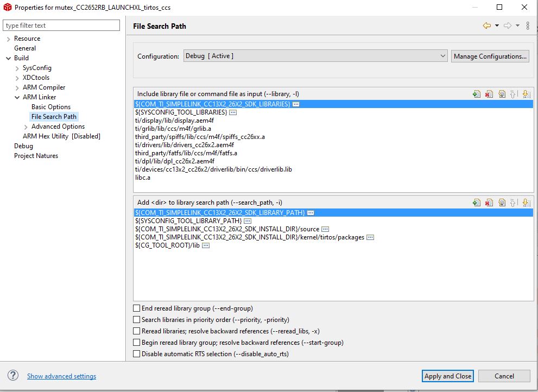Click Apply and Close button

448,376
